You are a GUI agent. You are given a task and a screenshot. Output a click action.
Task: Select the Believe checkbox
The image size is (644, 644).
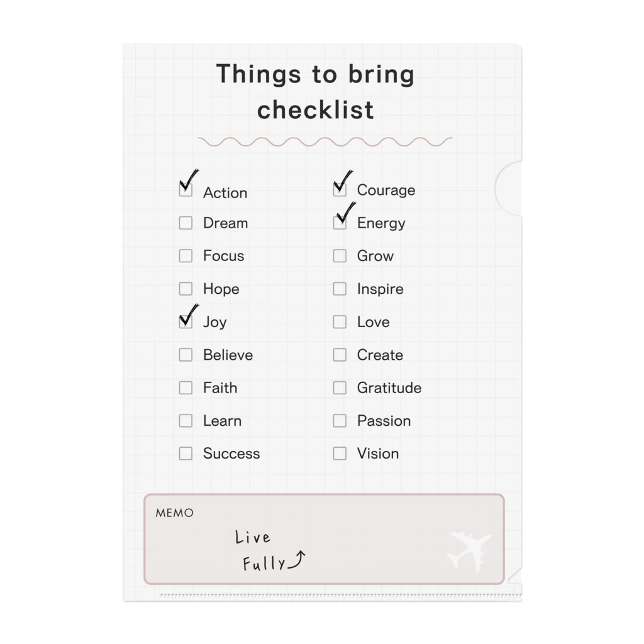tap(186, 355)
